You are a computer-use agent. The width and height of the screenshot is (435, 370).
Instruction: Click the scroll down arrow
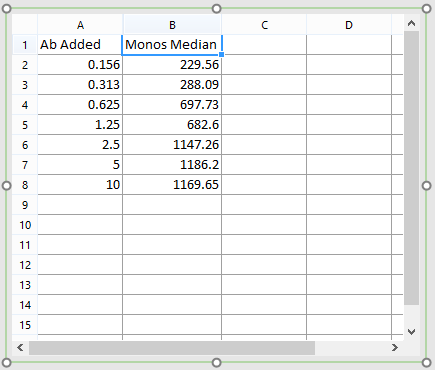[411, 332]
